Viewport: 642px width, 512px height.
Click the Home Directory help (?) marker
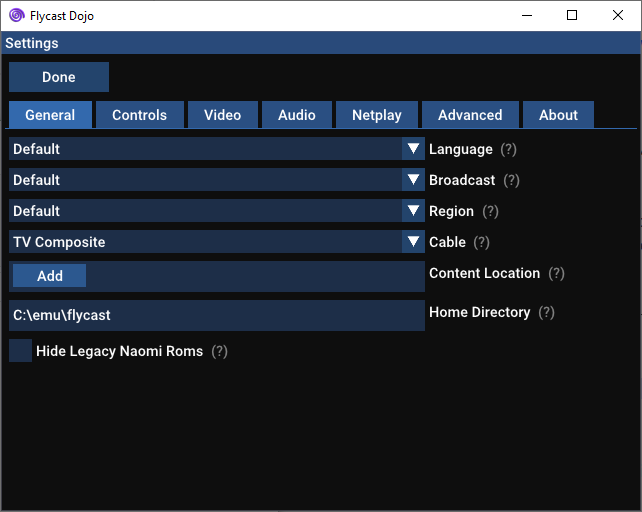tap(547, 312)
